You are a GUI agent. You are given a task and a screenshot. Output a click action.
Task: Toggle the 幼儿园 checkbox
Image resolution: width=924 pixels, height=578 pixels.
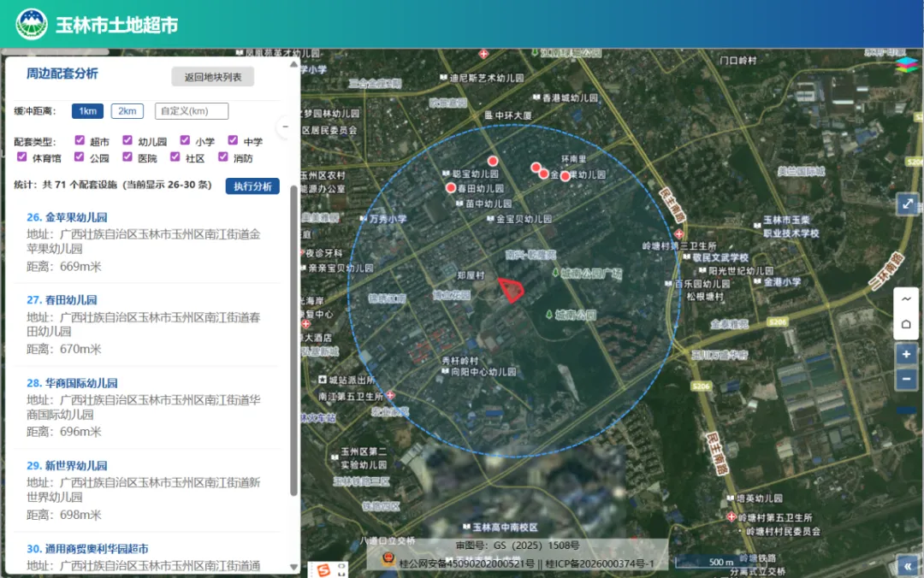pyautogui.click(x=127, y=140)
